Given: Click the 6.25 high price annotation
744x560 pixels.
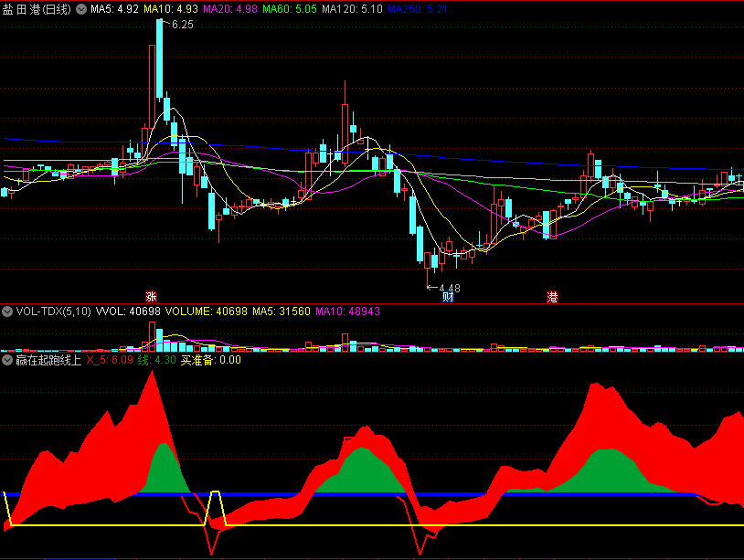Looking at the screenshot, I should (x=182, y=25).
